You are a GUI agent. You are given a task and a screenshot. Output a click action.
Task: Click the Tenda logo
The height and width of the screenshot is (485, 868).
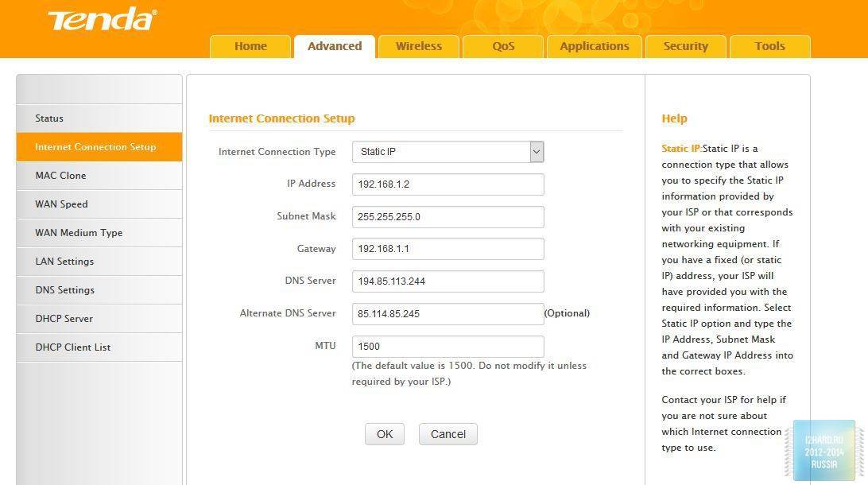pos(102,20)
